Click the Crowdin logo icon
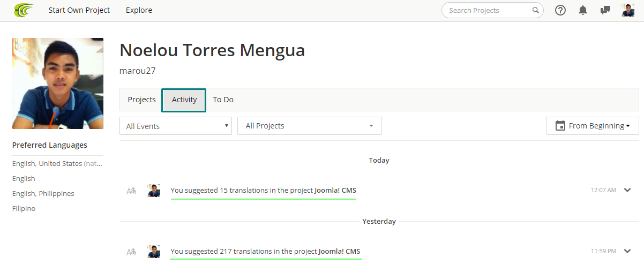644x273 pixels. tap(24, 10)
